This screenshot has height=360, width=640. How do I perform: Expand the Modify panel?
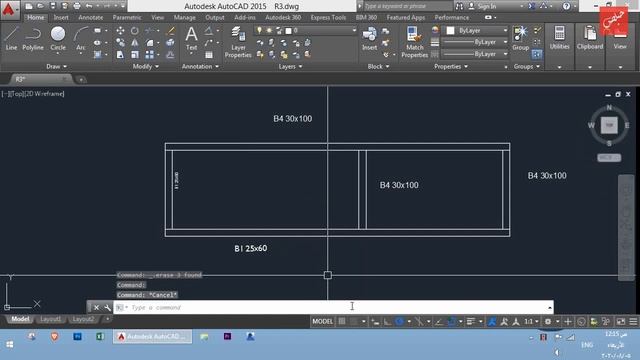point(146,66)
